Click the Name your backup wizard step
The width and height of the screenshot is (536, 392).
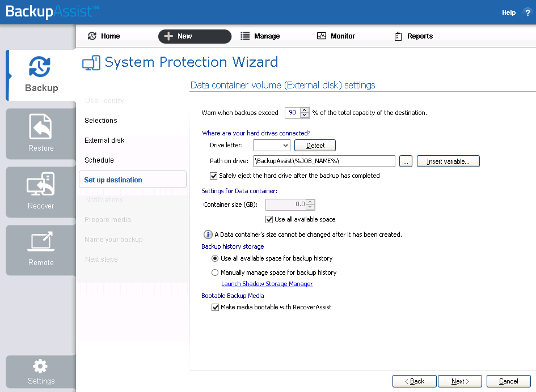[113, 240]
